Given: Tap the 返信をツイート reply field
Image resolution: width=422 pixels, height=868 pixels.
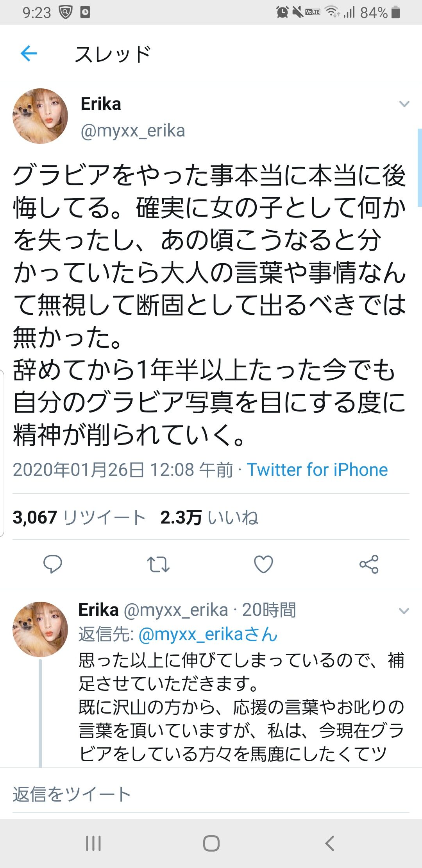Looking at the screenshot, I should [211, 794].
